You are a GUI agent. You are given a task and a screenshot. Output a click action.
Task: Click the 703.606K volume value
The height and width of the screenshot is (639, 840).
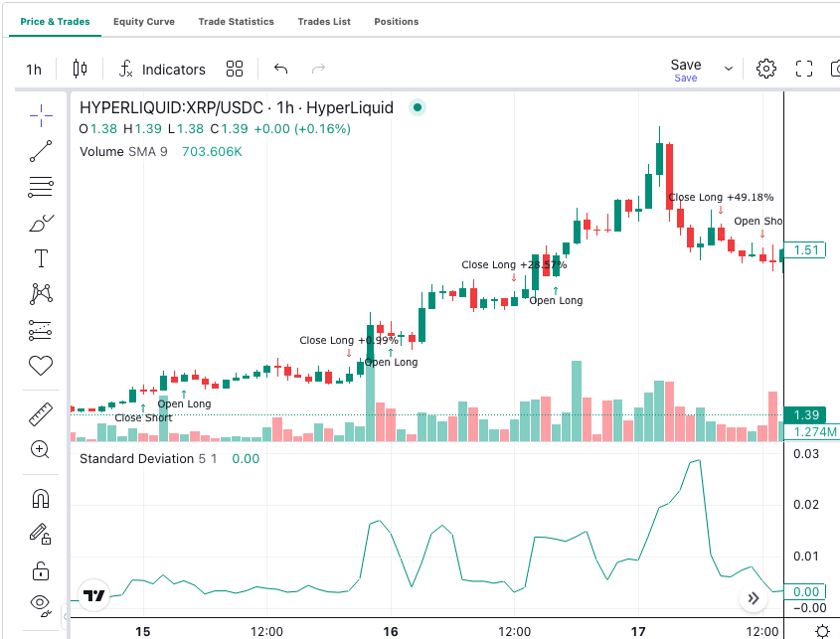click(x=212, y=152)
